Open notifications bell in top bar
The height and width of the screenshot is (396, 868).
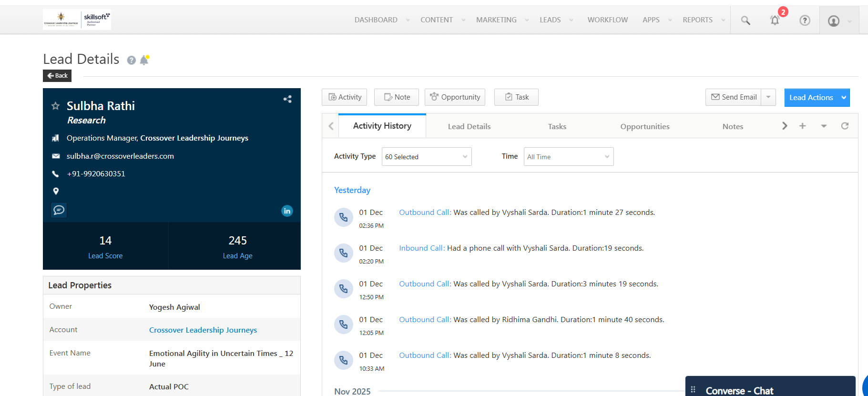(x=775, y=20)
